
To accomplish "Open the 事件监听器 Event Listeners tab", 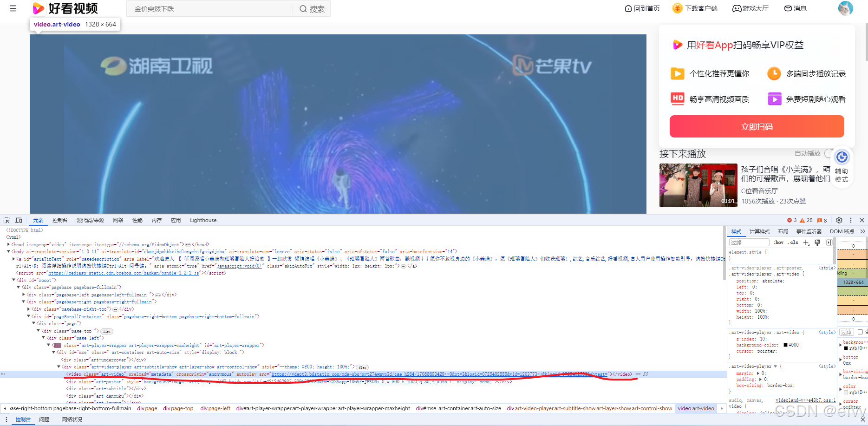I will point(809,231).
